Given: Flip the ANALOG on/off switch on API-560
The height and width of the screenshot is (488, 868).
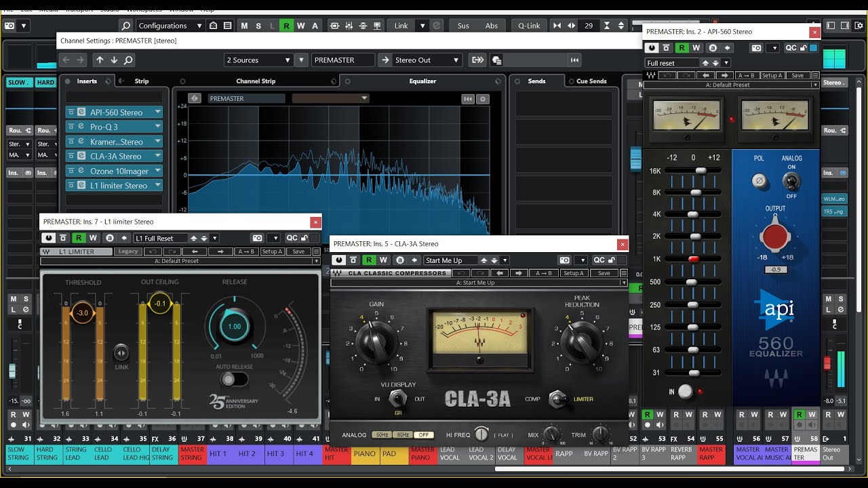Looking at the screenshot, I should coord(790,182).
